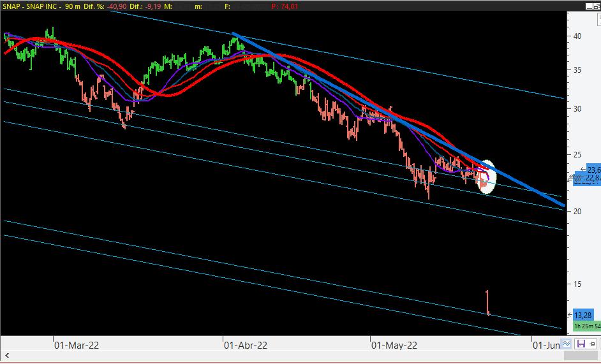Image resolution: width=601 pixels, height=364 pixels.
Task: Click the 13,28 current price tag
Action: coord(582,316)
